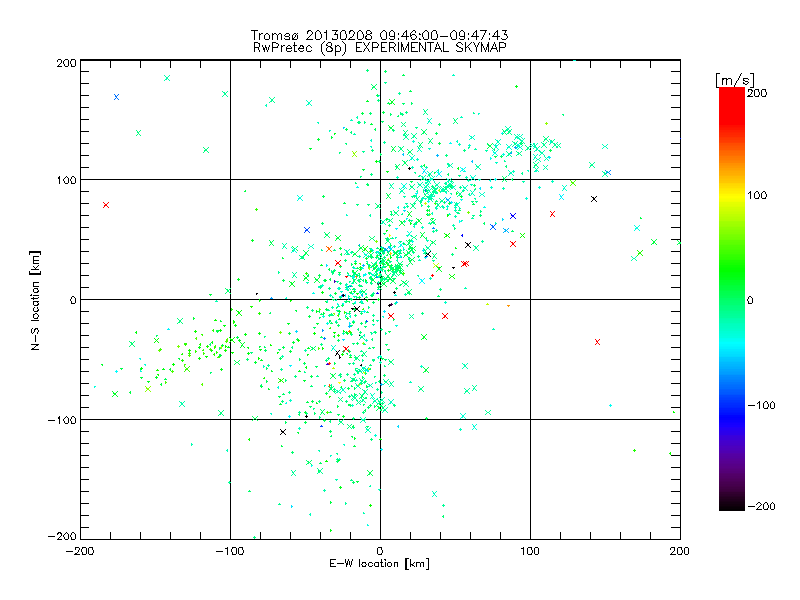Click the E-W axis tick label '0'
This screenshot has width=800, height=600.
coord(380,551)
